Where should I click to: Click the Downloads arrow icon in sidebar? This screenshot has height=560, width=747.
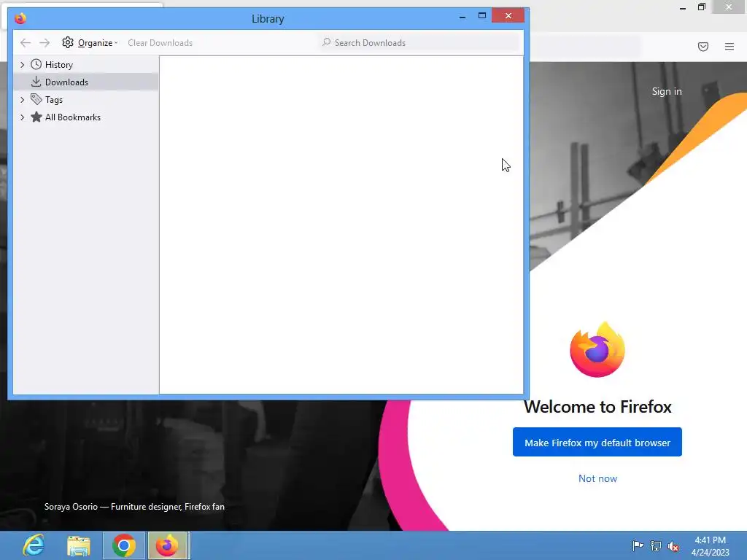36,82
